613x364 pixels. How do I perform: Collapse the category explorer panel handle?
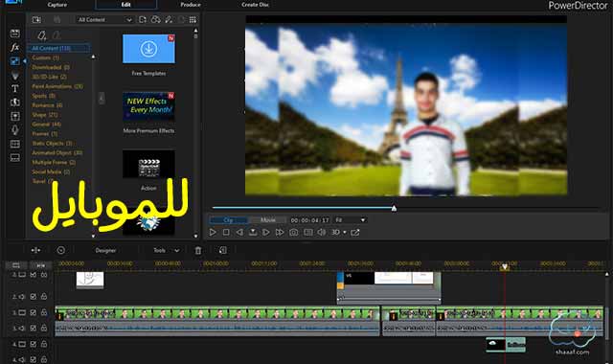click(102, 98)
